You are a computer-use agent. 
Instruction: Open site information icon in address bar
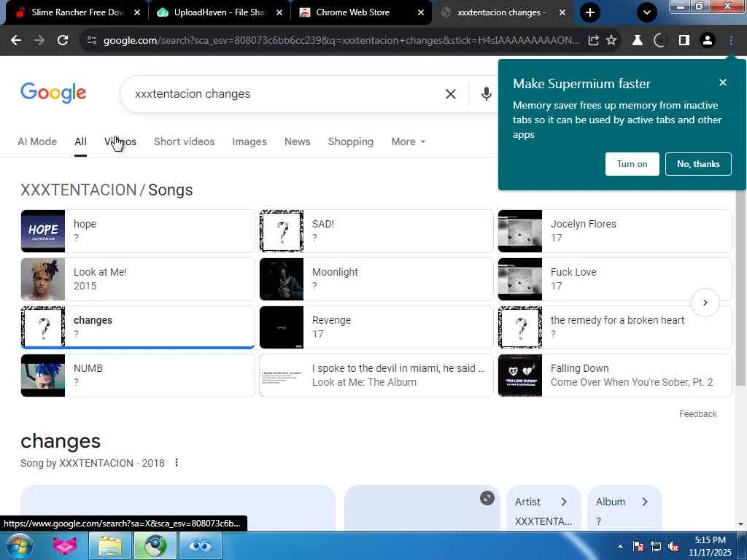(92, 41)
